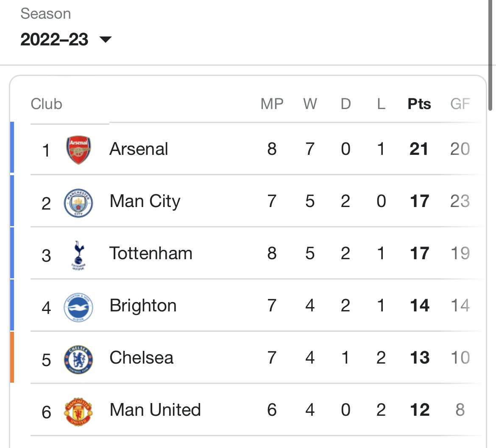Click the Season label above the dropdown
Viewport: 496px width, 448px height.
pos(45,14)
